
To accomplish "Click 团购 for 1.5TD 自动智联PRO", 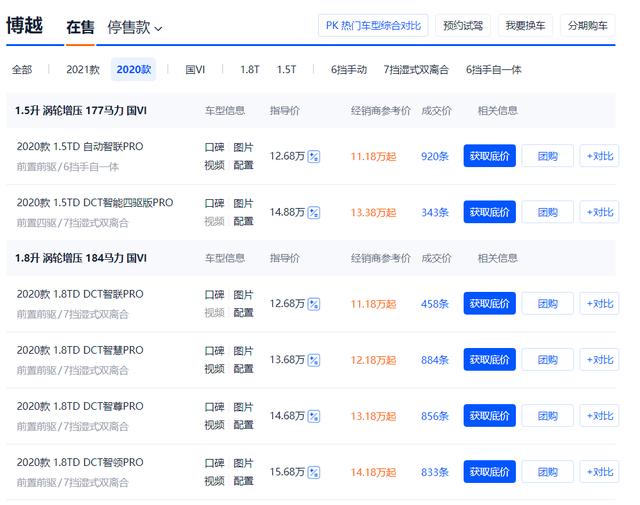I will click(x=547, y=156).
